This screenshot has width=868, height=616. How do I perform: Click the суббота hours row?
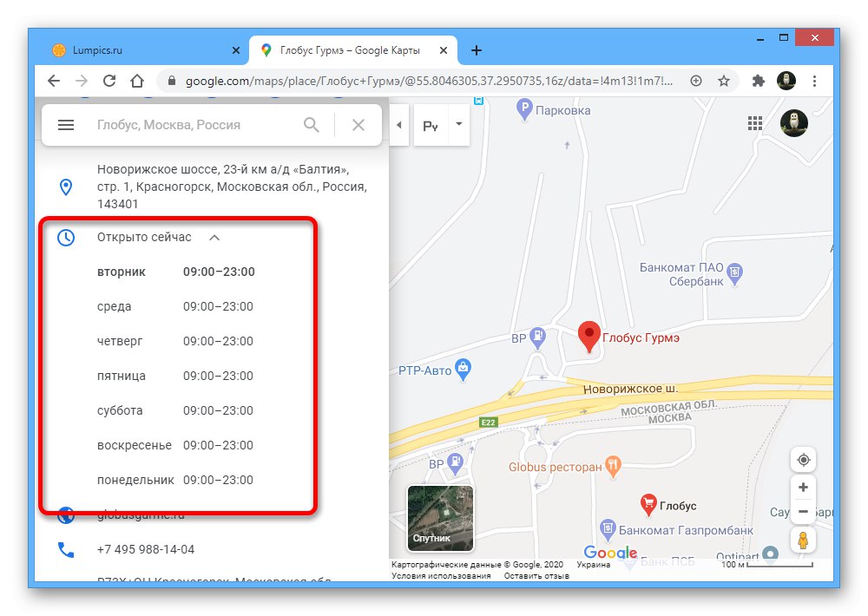click(175, 410)
